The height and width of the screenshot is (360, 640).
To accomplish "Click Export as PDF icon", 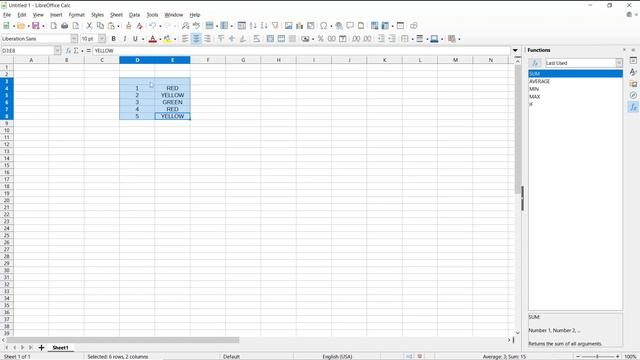I will tap(54, 26).
